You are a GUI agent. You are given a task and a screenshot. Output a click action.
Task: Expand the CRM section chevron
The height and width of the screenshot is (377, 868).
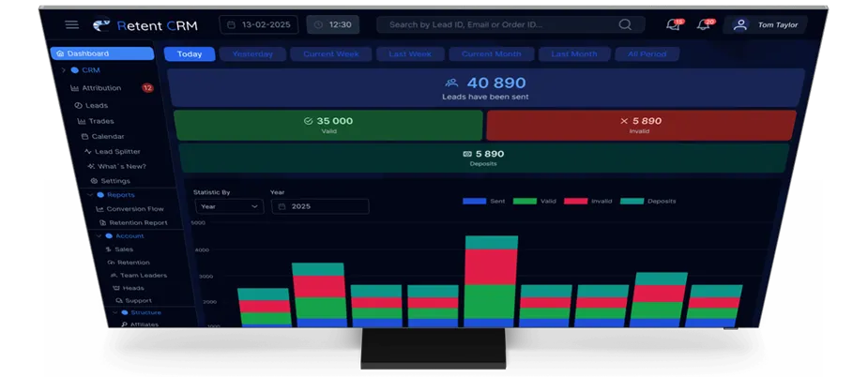pyautogui.click(x=63, y=70)
